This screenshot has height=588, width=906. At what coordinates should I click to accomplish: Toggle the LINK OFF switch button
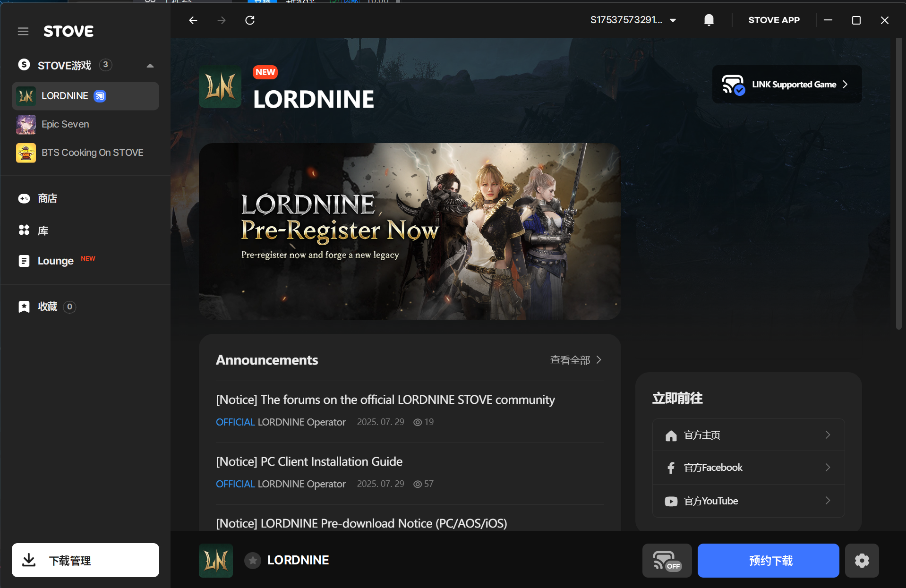coord(667,561)
